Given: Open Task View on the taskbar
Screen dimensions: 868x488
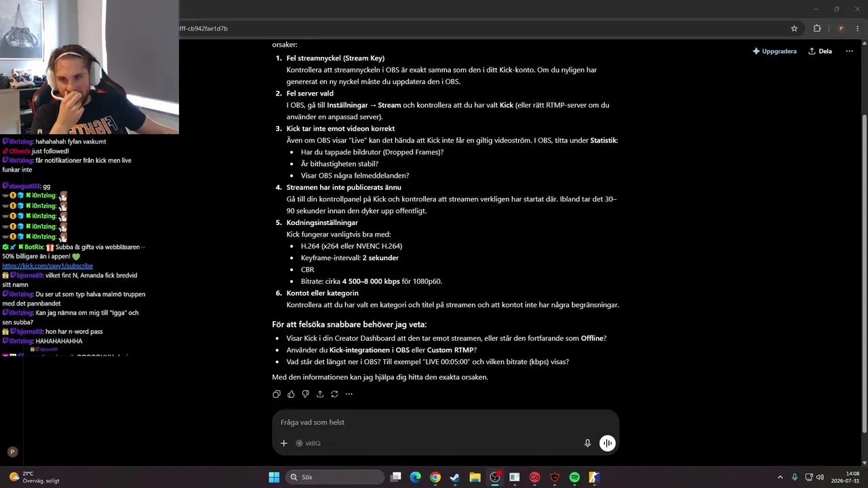Looking at the screenshot, I should tap(396, 477).
